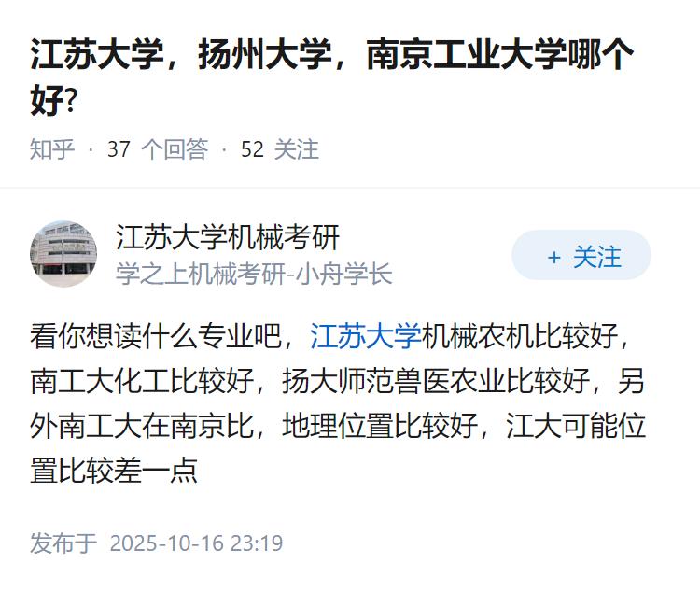Screen dimensions: 700x592
Task: View the 37 个回答 answers count
Action: pos(158,149)
